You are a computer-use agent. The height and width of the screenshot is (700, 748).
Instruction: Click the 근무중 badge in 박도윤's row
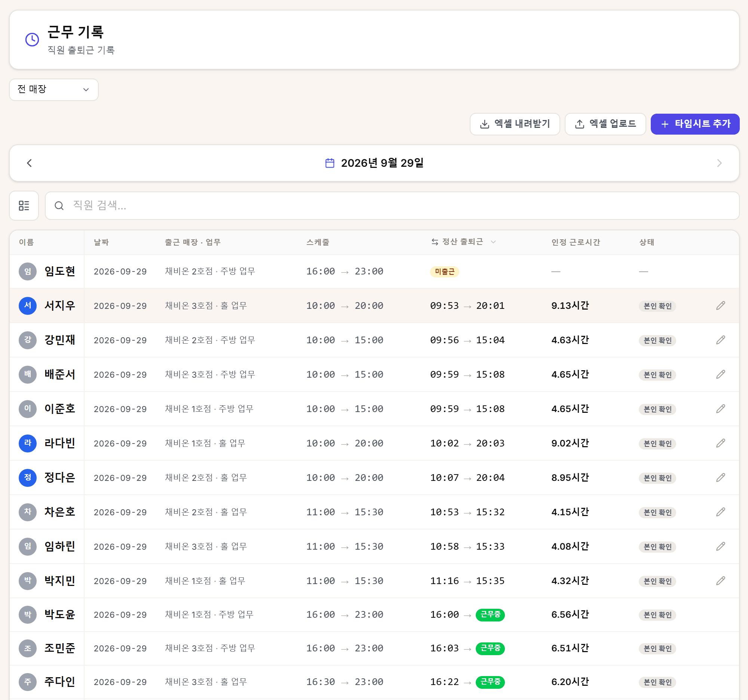pos(490,615)
